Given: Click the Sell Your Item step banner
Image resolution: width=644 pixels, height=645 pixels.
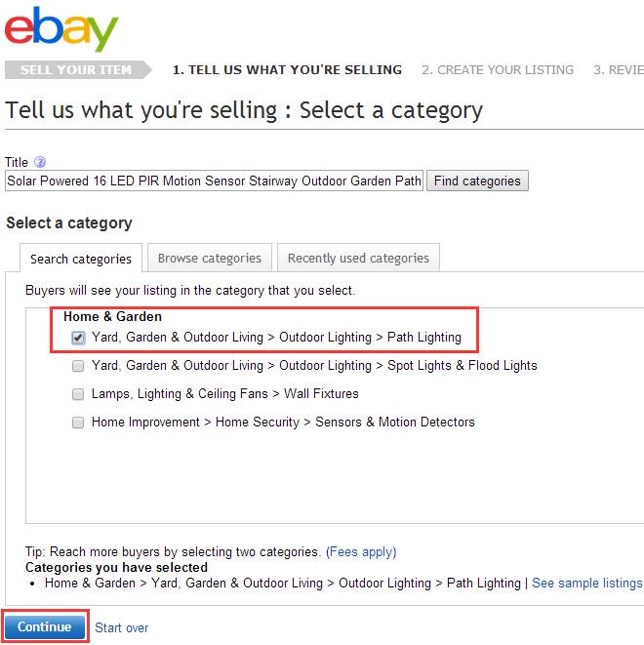Looking at the screenshot, I should tap(75, 70).
